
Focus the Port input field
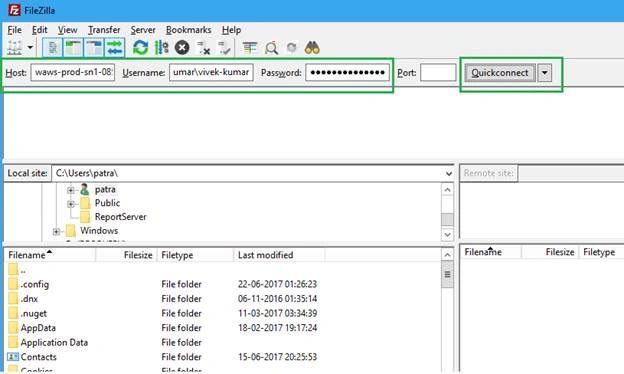pos(438,72)
